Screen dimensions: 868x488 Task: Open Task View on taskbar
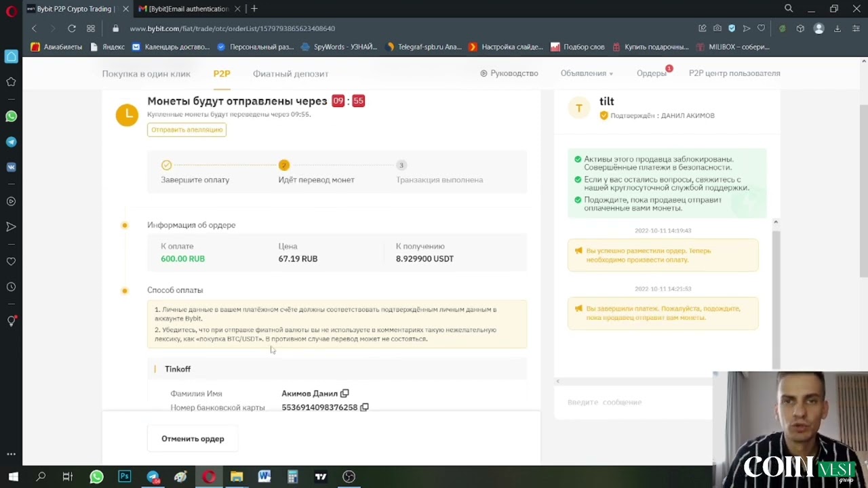67,476
